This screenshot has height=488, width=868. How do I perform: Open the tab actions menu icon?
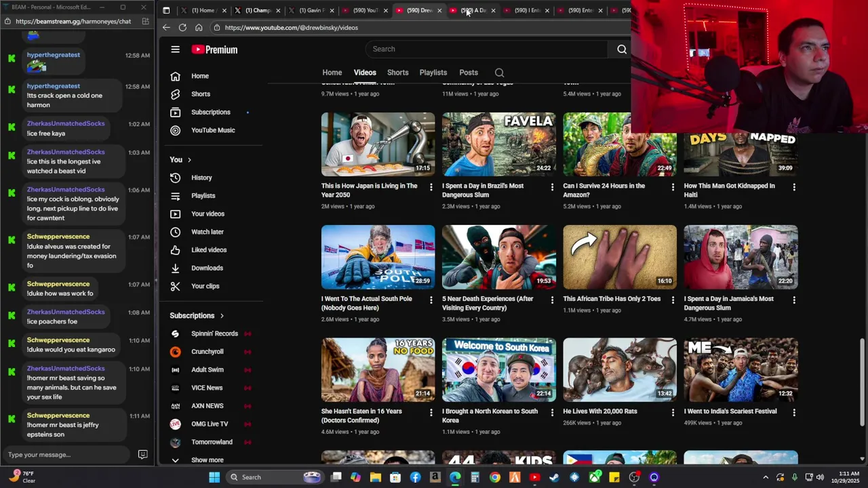[166, 10]
